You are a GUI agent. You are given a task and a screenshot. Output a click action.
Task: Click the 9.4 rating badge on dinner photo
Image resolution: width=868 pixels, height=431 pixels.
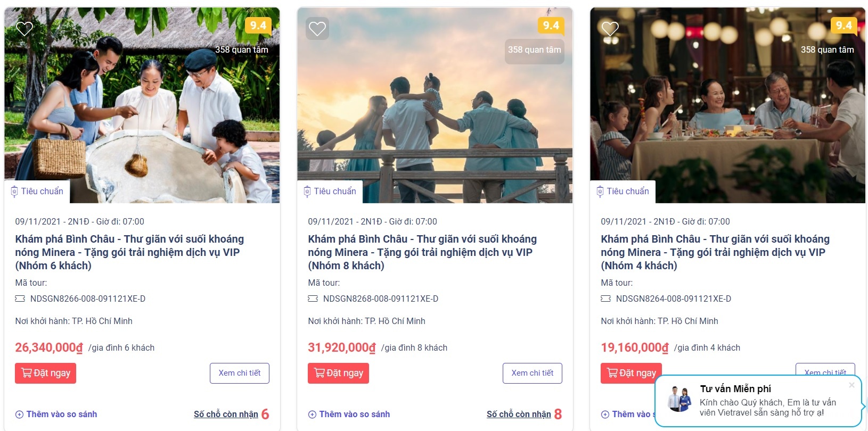(x=844, y=26)
